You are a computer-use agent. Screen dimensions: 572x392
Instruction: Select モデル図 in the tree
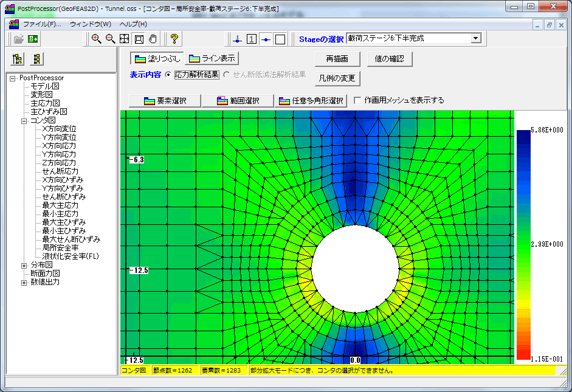(44, 86)
